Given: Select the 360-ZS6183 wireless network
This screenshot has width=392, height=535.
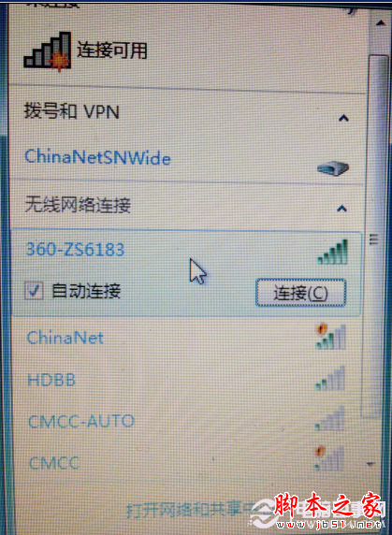Looking at the screenshot, I should [x=76, y=249].
